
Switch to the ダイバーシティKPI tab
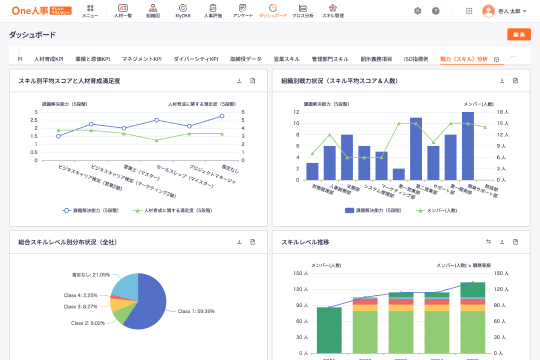(x=196, y=59)
